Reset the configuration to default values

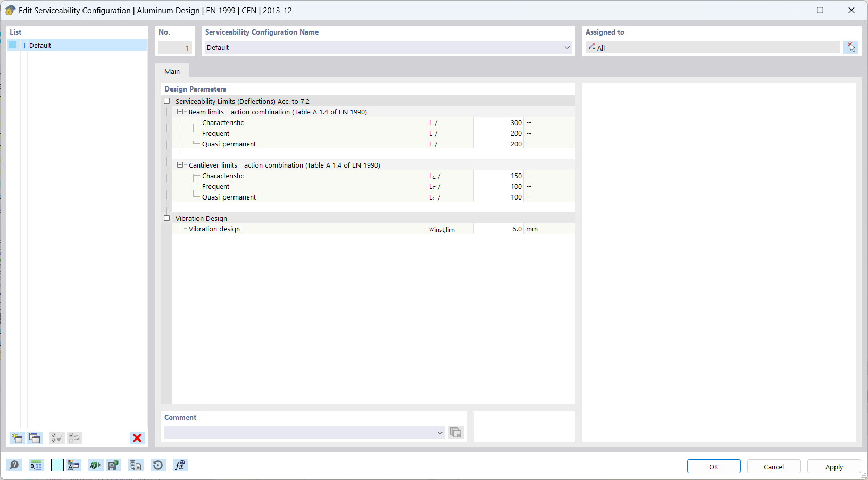[158, 465]
